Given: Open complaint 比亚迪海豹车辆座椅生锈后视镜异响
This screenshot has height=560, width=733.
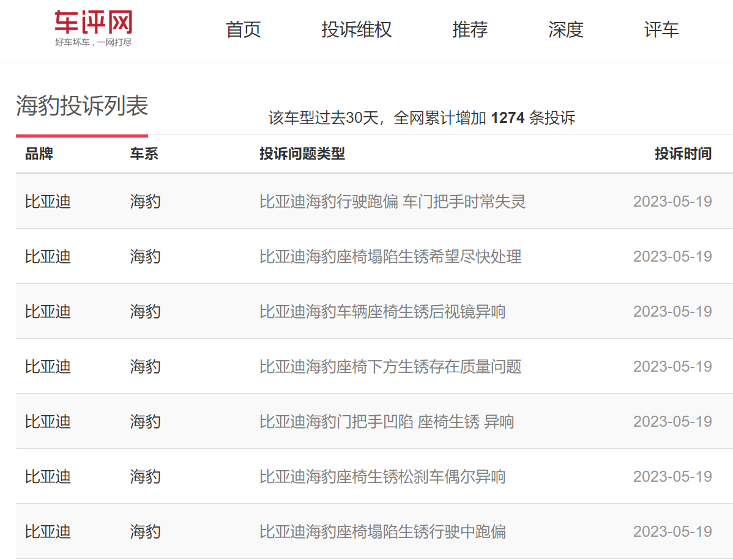Looking at the screenshot, I should click(x=382, y=312).
